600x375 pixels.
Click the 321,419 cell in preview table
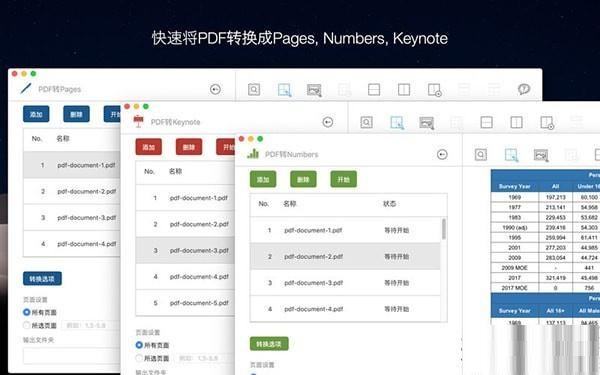pyautogui.click(x=556, y=278)
